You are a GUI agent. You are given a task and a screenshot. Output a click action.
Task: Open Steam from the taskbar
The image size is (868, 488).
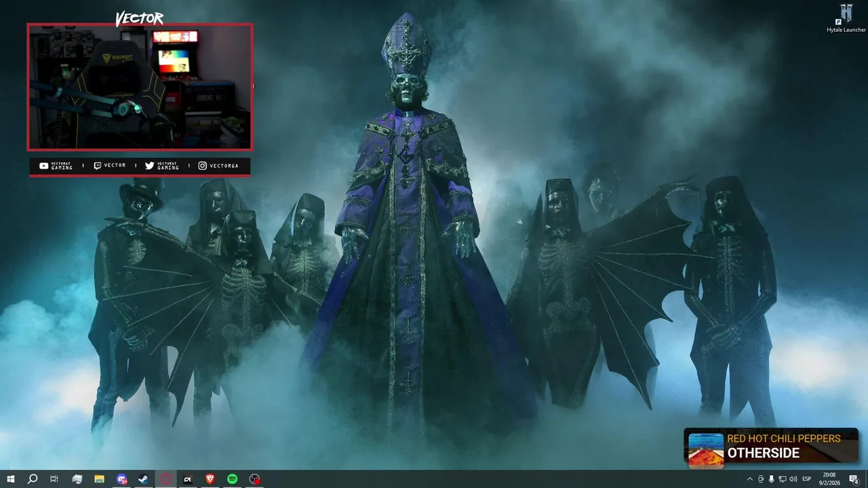click(144, 479)
